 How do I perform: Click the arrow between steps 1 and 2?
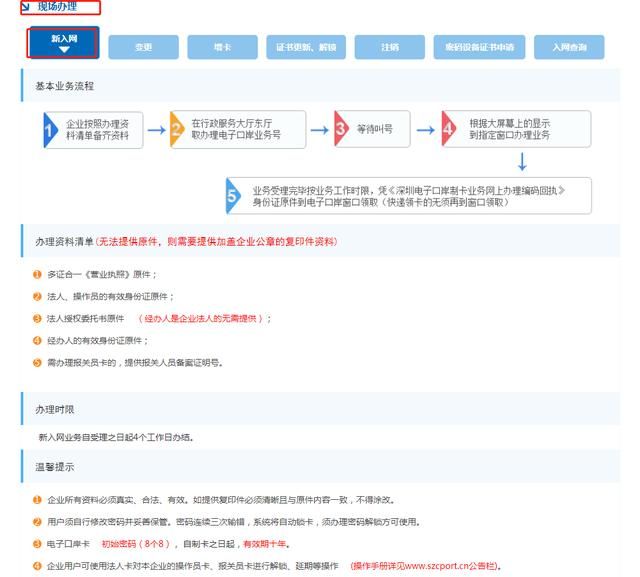[156, 130]
